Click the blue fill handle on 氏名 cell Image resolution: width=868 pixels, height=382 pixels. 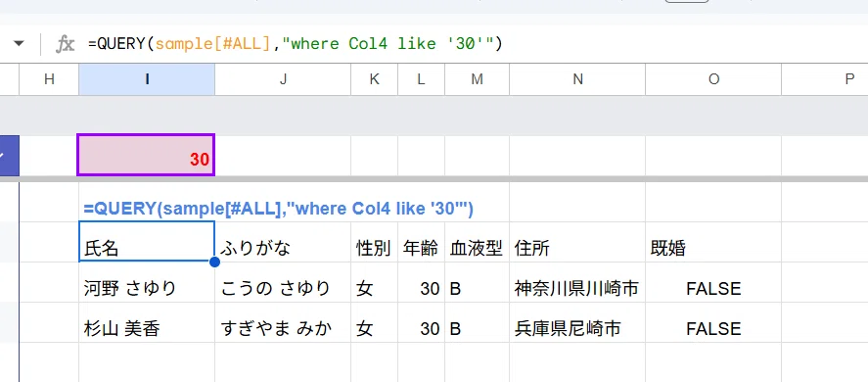[x=214, y=262]
